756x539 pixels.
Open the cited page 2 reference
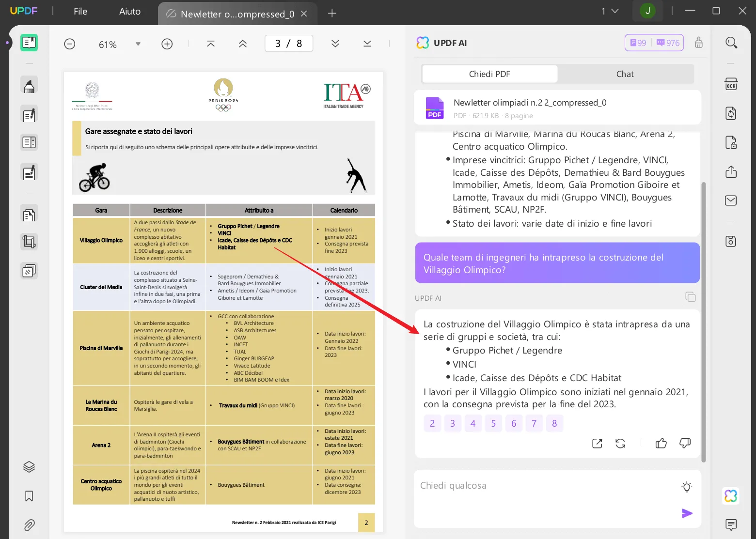[432, 423]
